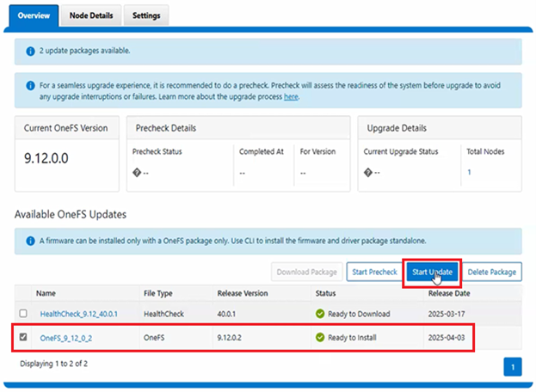Switch to the Node Details tab
Screen dimensions: 536x392
click(x=91, y=15)
